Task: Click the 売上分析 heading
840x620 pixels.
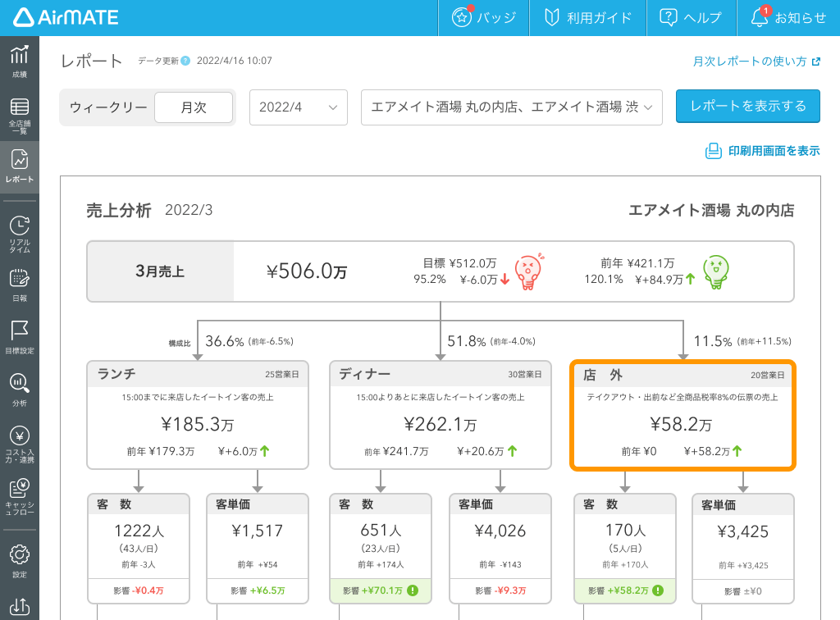Action: point(119,211)
